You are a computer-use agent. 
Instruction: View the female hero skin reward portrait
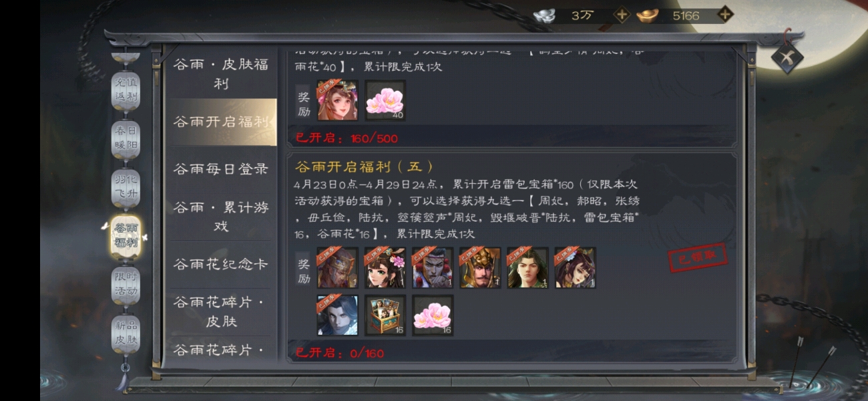(337, 101)
